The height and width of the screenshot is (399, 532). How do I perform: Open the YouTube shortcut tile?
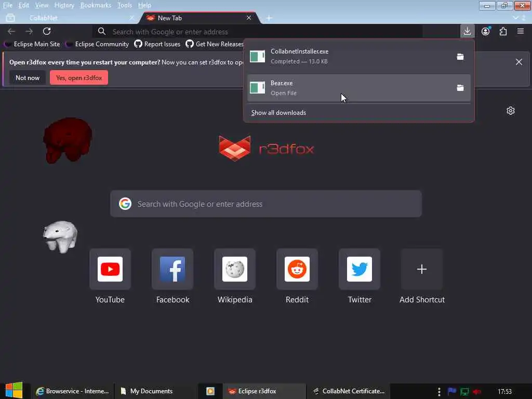(110, 270)
